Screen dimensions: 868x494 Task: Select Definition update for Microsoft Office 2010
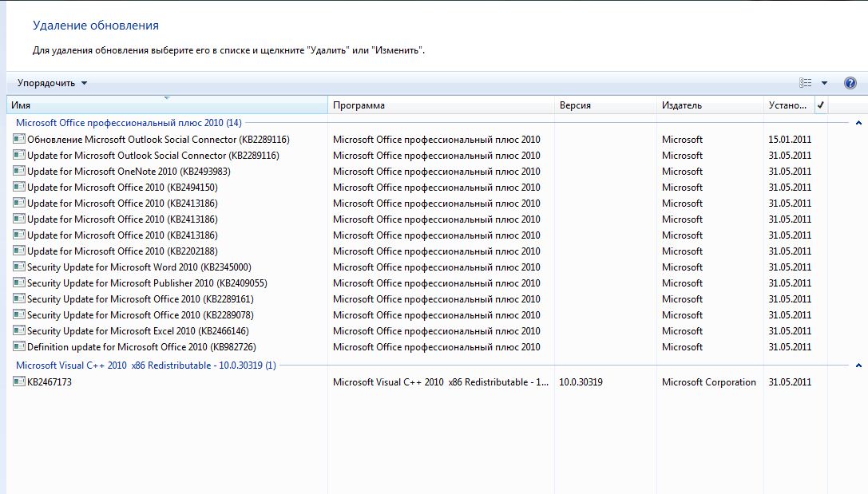pyautogui.click(x=141, y=347)
